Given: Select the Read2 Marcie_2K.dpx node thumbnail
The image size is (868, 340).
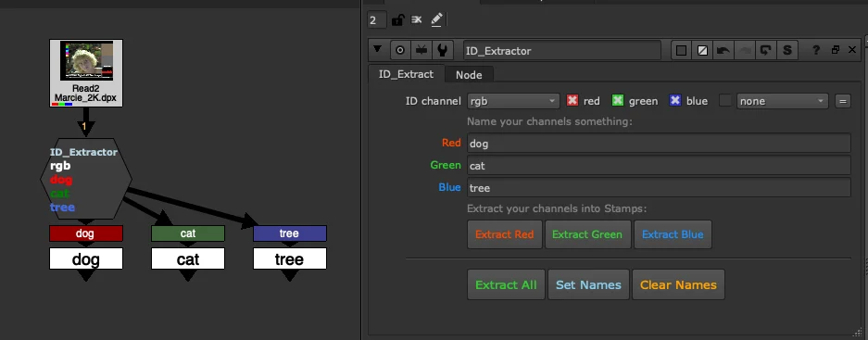Looking at the screenshot, I should pyautogui.click(x=86, y=72).
